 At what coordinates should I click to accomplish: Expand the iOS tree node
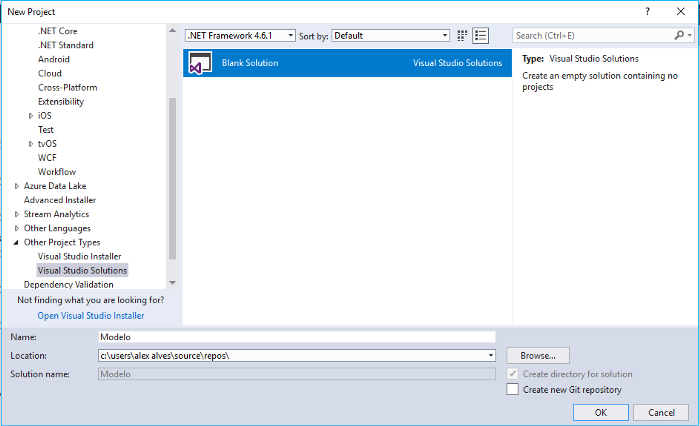[x=31, y=116]
